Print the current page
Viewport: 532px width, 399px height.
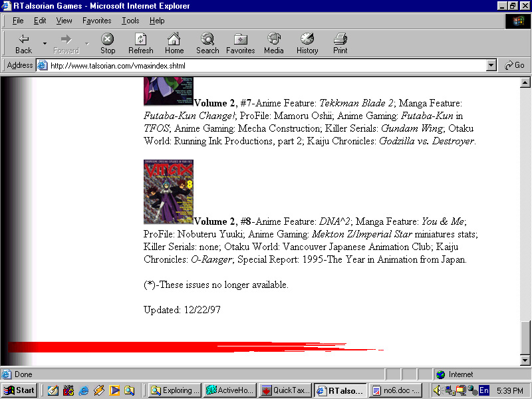340,43
